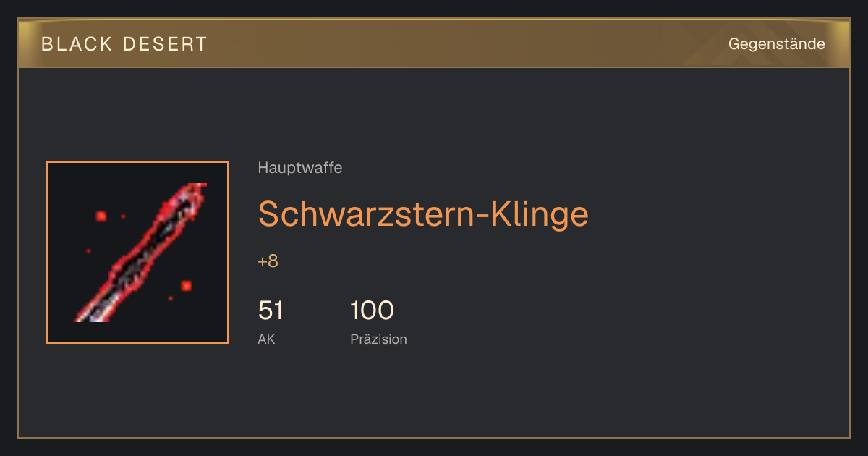Image resolution: width=868 pixels, height=456 pixels.
Task: Click the tiny red dot left of blade middle
Action: [x=88, y=251]
